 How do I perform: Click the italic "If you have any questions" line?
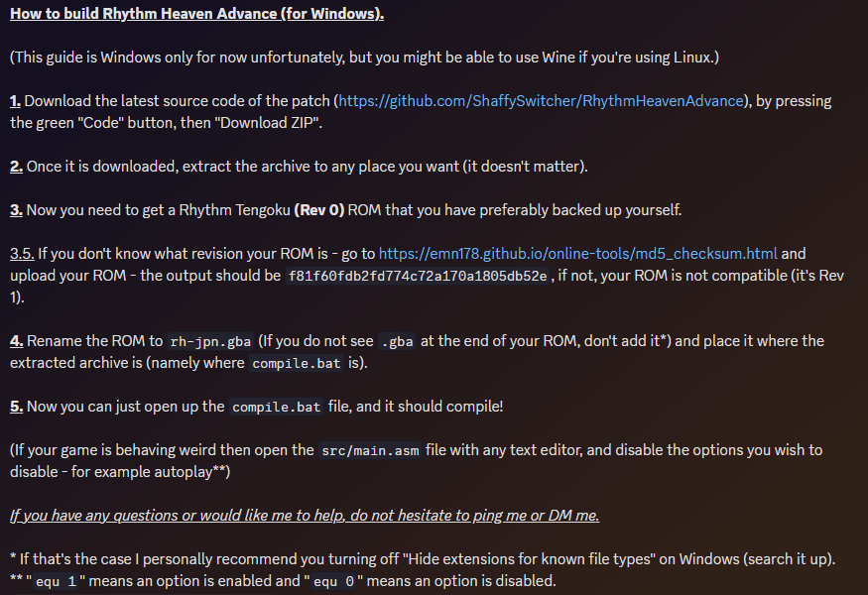click(305, 515)
